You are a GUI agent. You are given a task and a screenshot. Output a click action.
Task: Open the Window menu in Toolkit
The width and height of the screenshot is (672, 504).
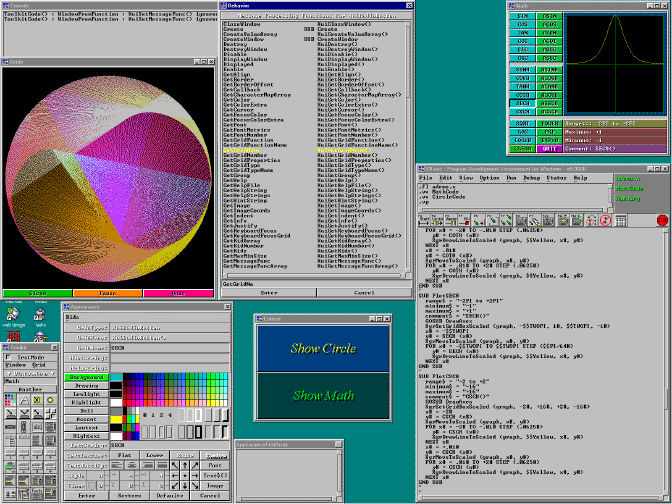pos(15,365)
